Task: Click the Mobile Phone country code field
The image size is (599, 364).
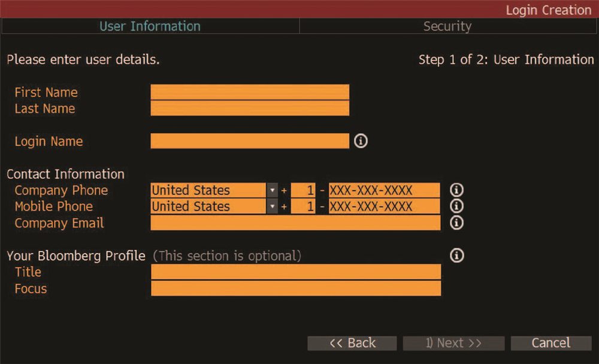Action: pyautogui.click(x=303, y=207)
